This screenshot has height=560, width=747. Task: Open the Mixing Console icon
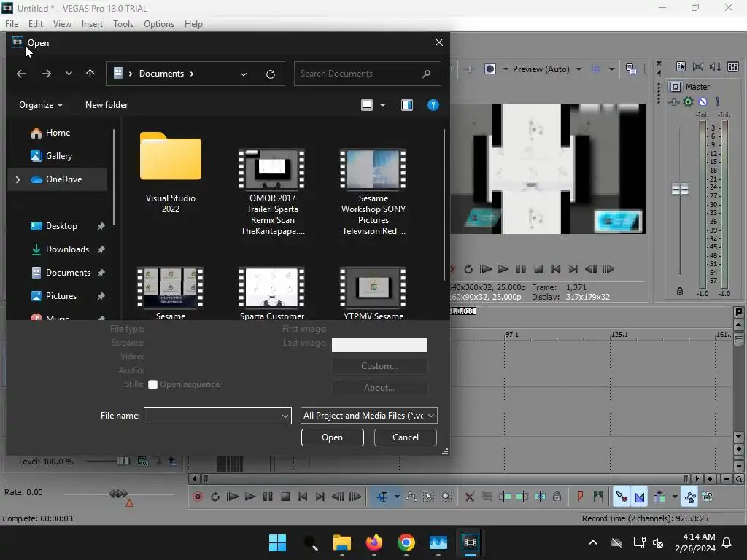pyautogui.click(x=733, y=66)
